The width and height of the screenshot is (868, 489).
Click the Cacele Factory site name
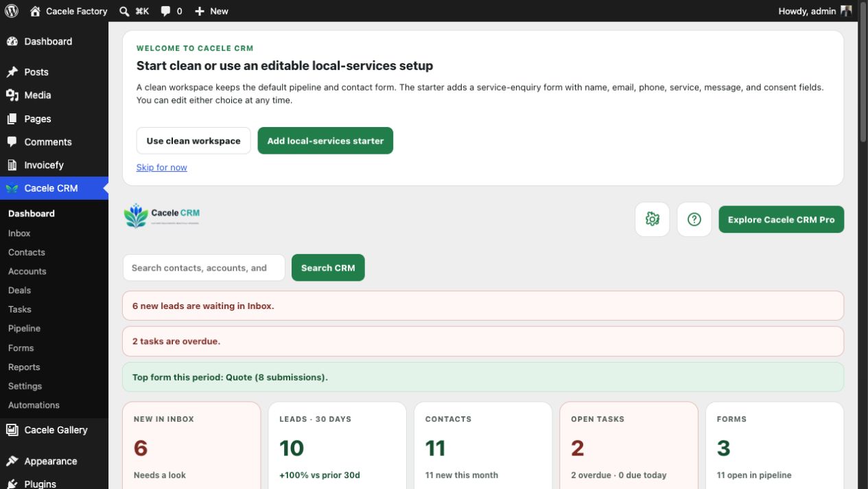(77, 11)
